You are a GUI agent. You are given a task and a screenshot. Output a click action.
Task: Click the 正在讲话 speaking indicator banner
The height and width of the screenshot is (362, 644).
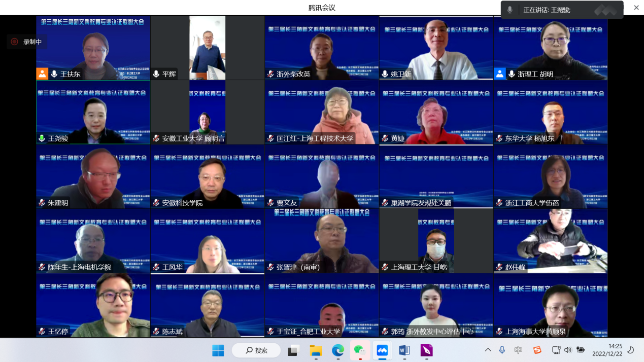click(x=562, y=10)
